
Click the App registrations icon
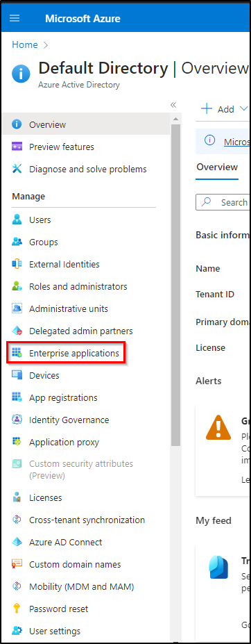pos(17,397)
